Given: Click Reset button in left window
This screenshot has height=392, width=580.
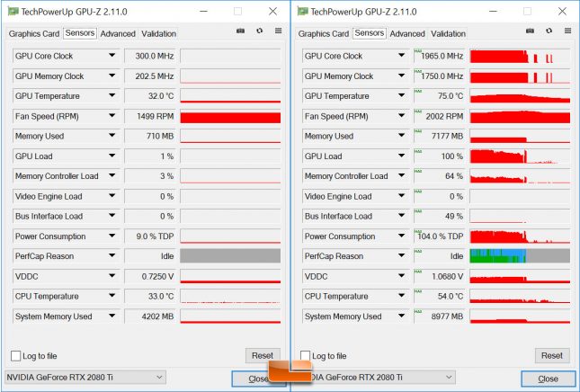Looking at the screenshot, I should pos(263,356).
